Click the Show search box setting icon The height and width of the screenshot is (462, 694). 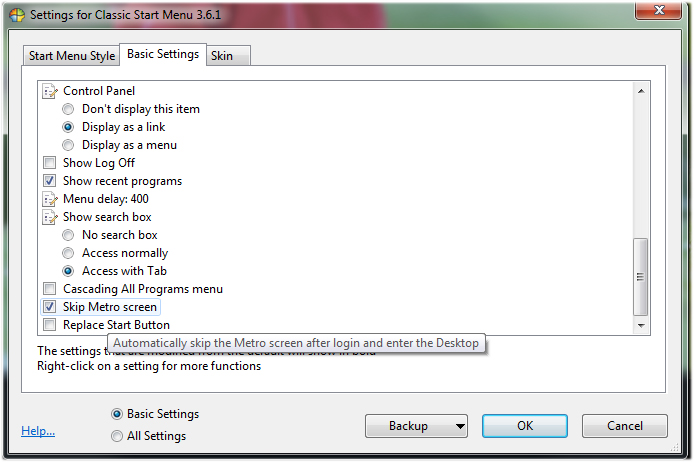coord(50,217)
